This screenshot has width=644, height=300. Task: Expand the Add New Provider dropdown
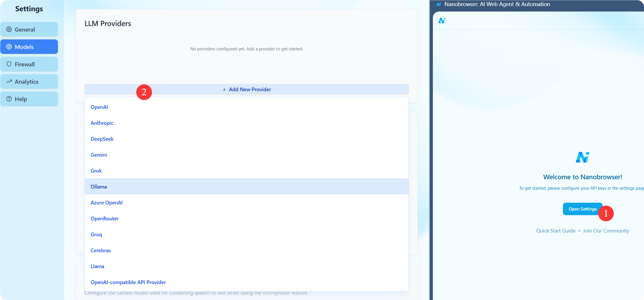[247, 89]
